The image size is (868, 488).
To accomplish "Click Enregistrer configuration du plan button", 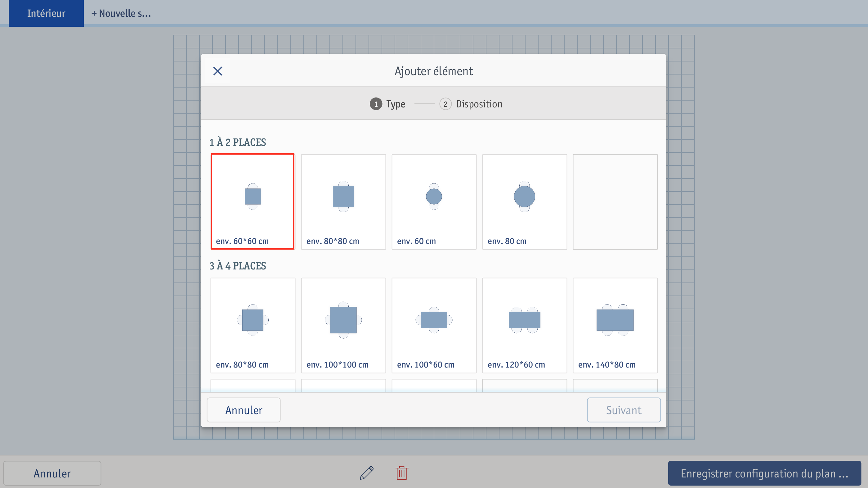I will tap(765, 473).
